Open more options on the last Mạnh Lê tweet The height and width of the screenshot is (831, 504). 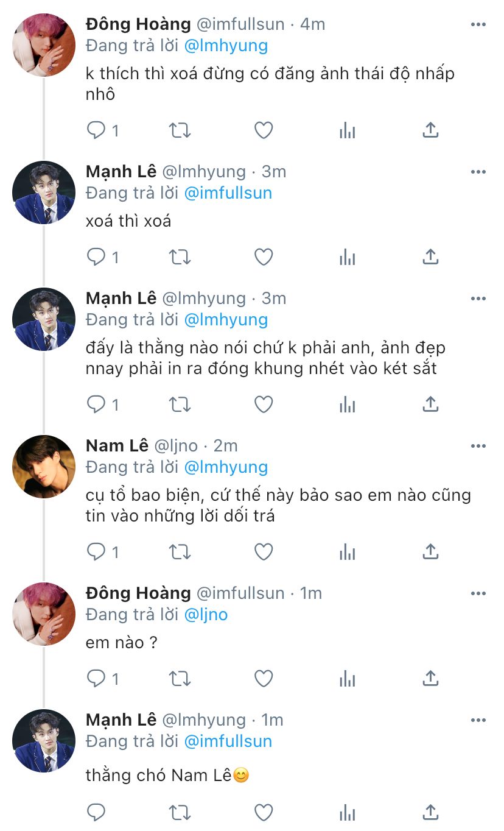coord(478,720)
